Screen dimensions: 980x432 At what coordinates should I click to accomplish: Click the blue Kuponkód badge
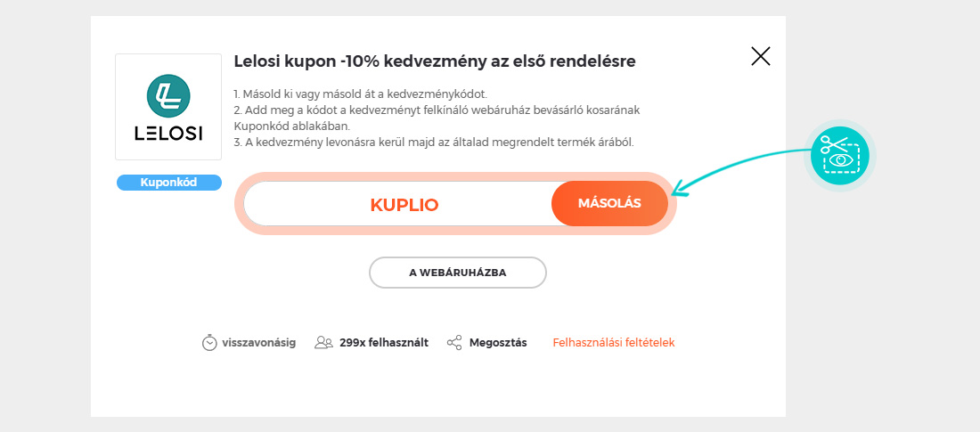pyautogui.click(x=168, y=183)
